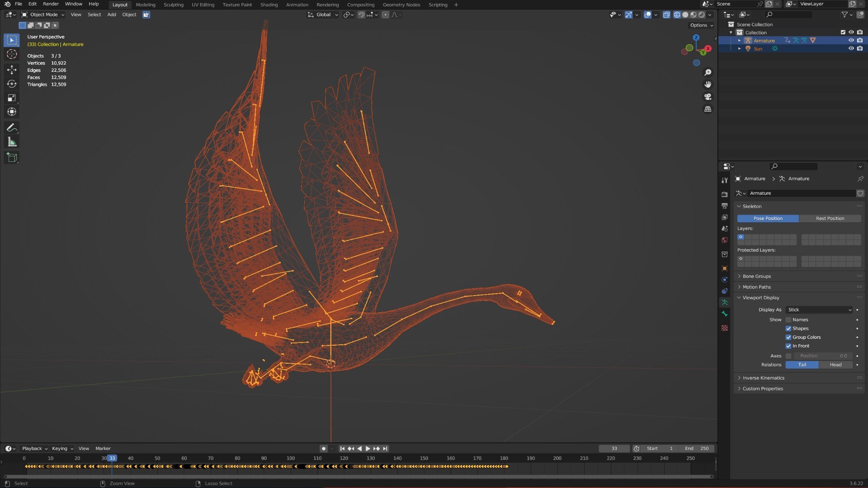The width and height of the screenshot is (868, 488).
Task: Open the Display As Stick dropdown
Action: pyautogui.click(x=819, y=310)
